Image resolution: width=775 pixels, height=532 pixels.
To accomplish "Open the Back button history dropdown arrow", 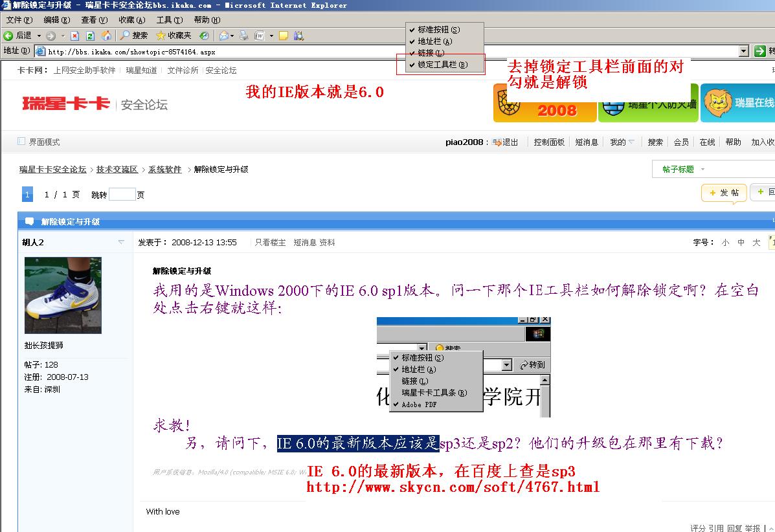I will point(39,36).
